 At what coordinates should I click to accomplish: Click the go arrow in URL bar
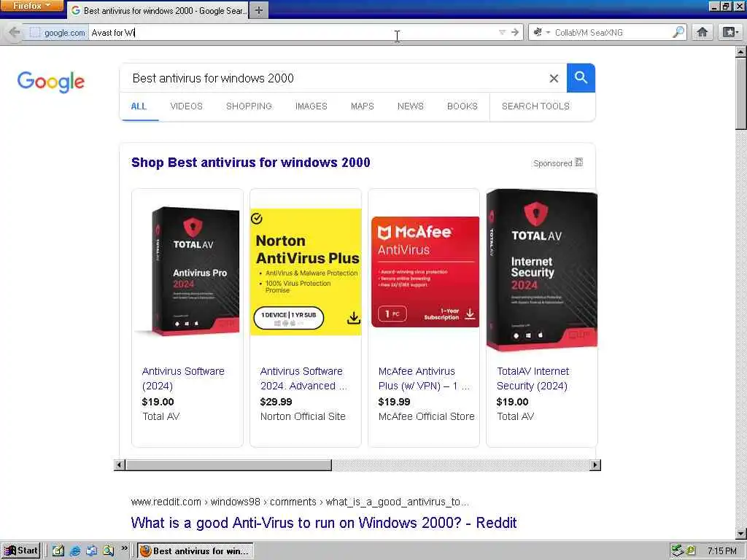pos(515,32)
